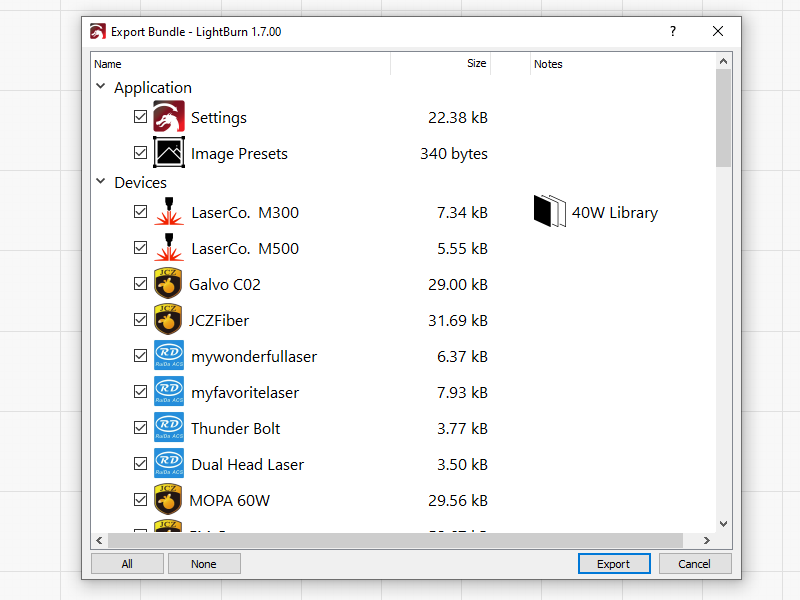Click the laser icon beside LaserCo. M300
This screenshot has height=600, width=800.
[168, 213]
